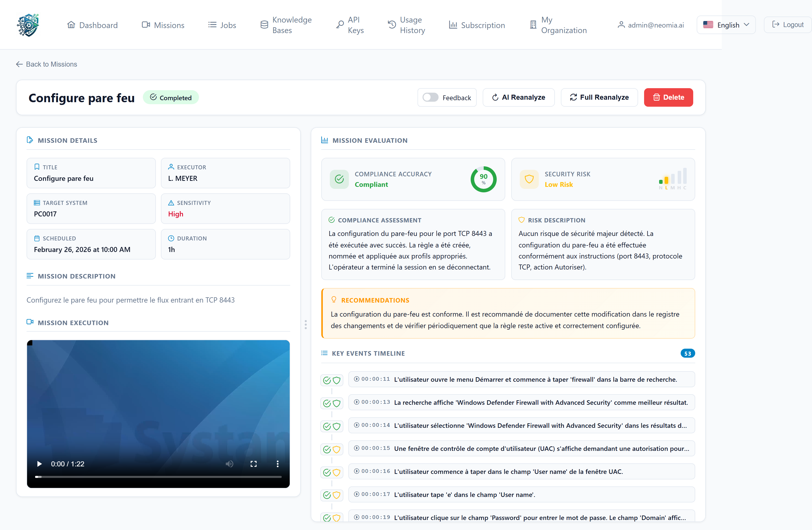The width and height of the screenshot is (812, 530).
Task: Click the Risk Description shield icon
Action: pyautogui.click(x=521, y=220)
